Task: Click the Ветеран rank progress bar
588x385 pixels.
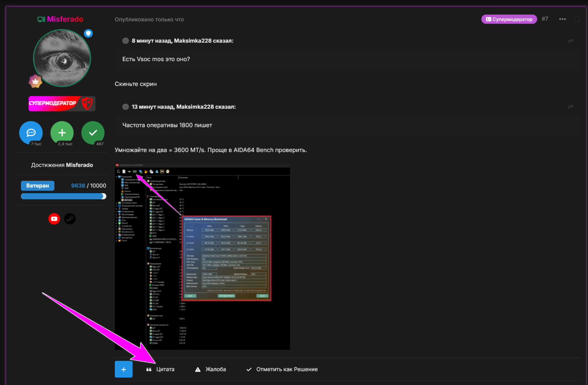Action: point(64,196)
